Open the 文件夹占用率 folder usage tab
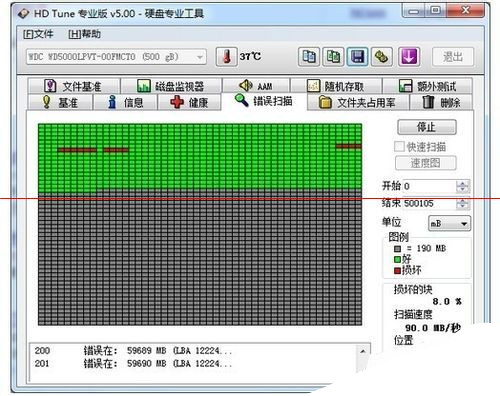The image size is (500, 396). click(x=358, y=102)
